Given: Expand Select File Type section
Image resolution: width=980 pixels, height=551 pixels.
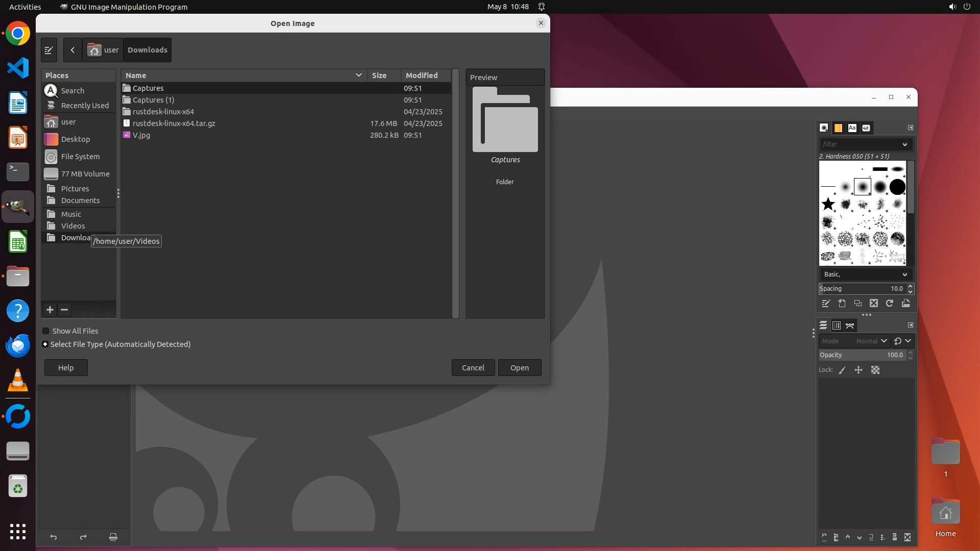Looking at the screenshot, I should (45, 344).
